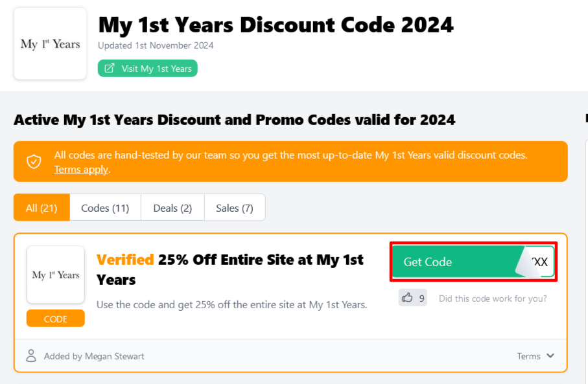This screenshot has height=384, width=588.
Task: Expand the Terms section of the coupon
Action: tap(535, 356)
